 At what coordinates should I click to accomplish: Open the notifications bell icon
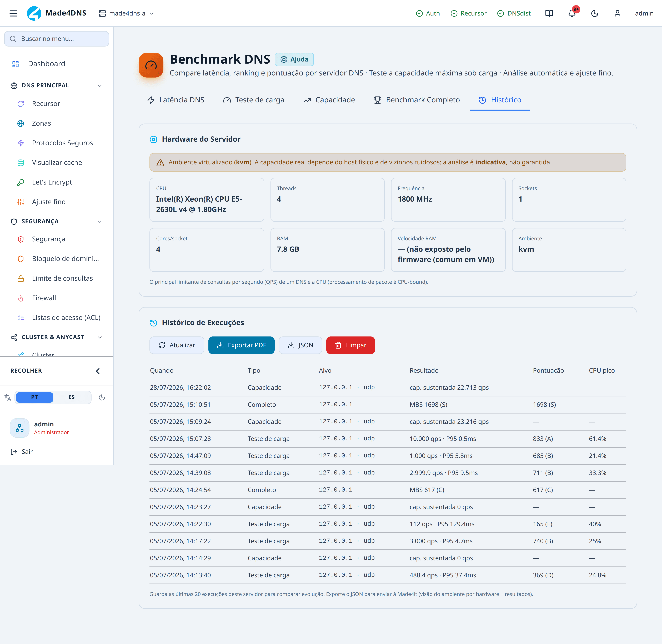tap(572, 13)
